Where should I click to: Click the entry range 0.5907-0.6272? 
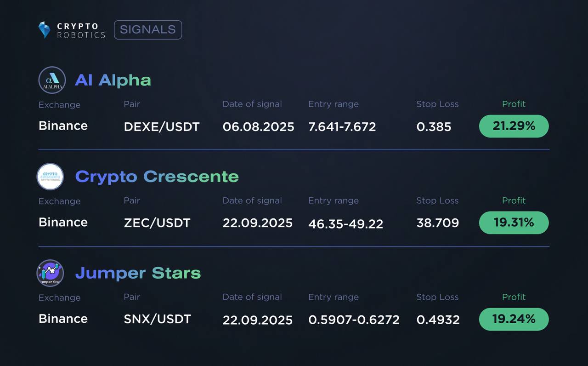354,320
